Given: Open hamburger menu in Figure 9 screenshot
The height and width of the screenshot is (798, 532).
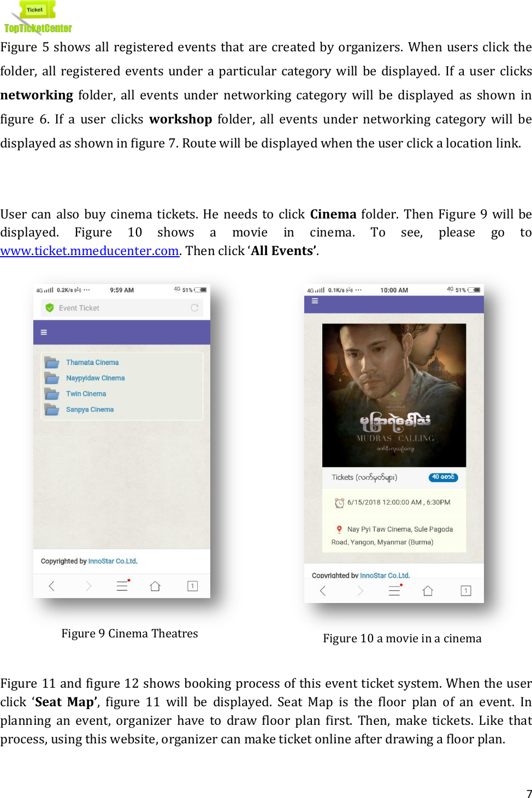Looking at the screenshot, I should [x=44, y=332].
